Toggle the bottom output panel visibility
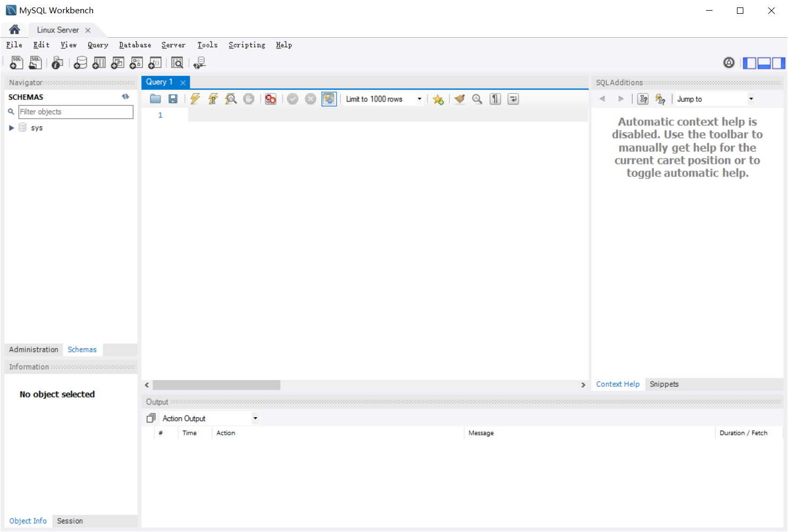 click(764, 63)
